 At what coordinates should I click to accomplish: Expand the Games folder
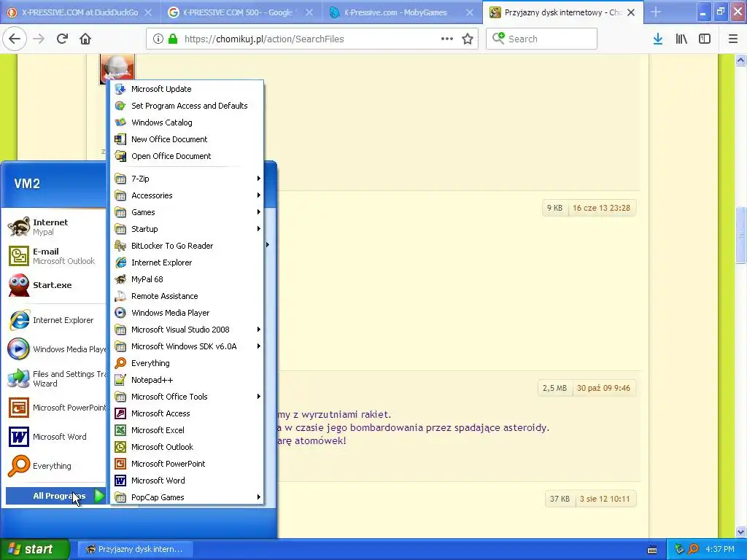[187, 212]
